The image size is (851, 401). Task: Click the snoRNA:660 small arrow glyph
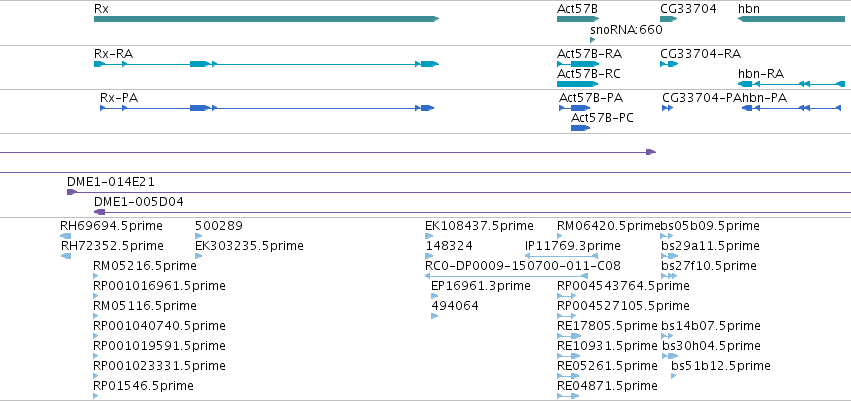593,40
